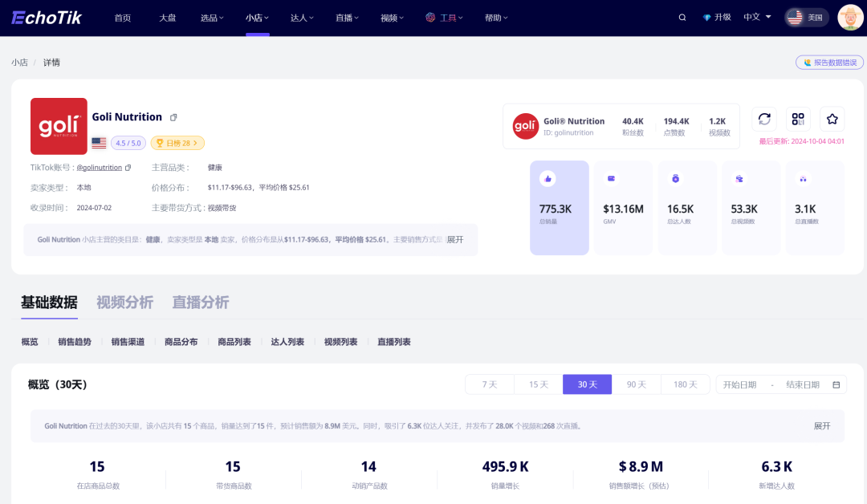Click the 报告数据错误 button

[829, 63]
